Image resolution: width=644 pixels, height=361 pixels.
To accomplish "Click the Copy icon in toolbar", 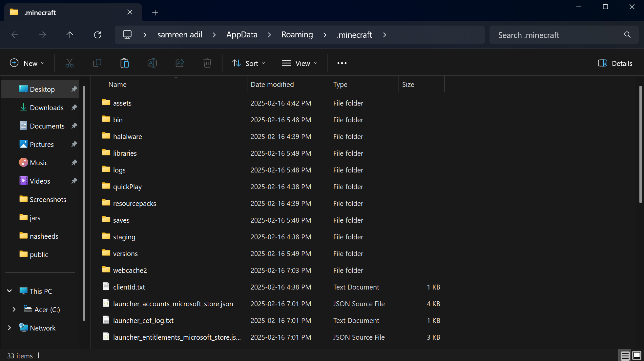I will pyautogui.click(x=97, y=63).
